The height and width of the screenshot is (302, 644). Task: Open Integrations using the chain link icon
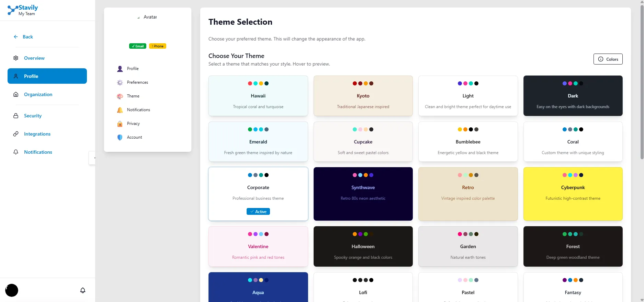[16, 134]
